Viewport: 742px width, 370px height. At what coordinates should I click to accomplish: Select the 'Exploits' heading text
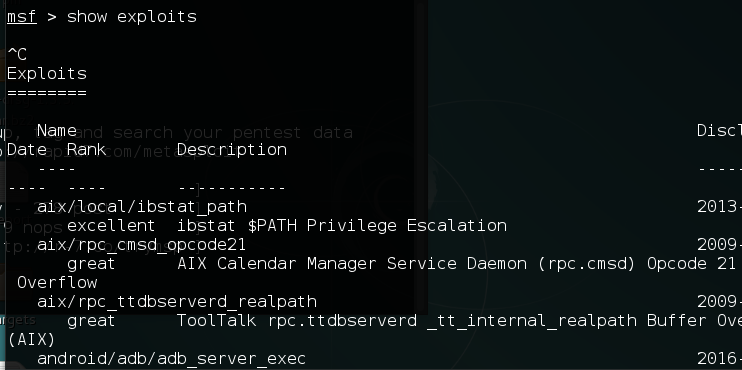tap(47, 74)
